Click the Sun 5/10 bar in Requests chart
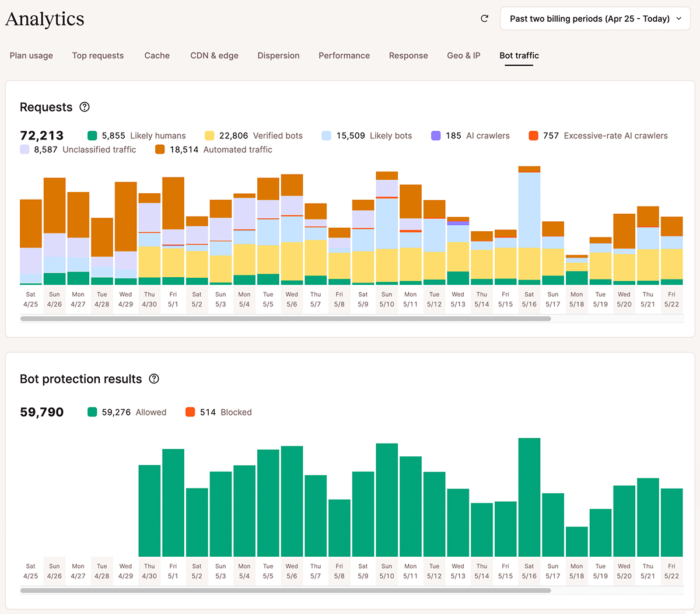 387,228
